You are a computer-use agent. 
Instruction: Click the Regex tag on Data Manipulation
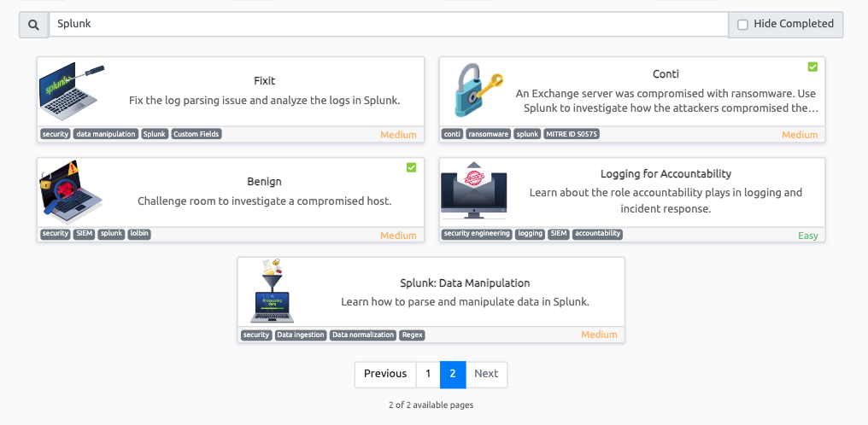coord(412,335)
